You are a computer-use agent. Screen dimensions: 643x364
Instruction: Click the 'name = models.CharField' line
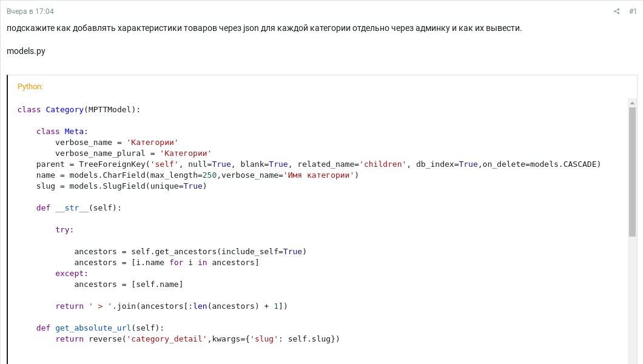pos(197,175)
